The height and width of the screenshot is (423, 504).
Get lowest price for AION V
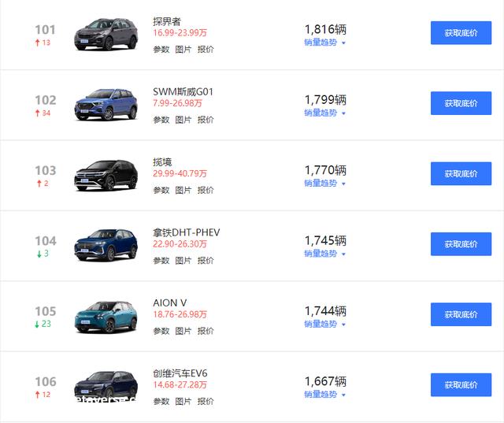[x=461, y=314]
